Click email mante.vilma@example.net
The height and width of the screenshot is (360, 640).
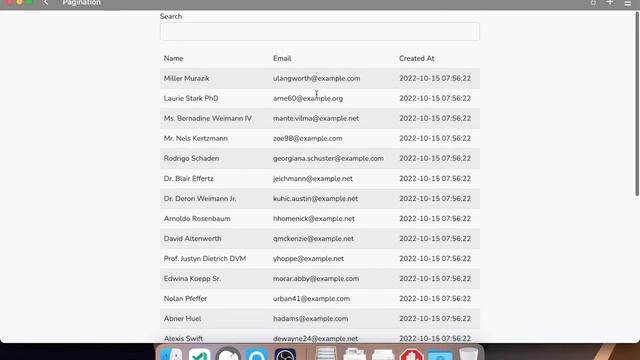pyautogui.click(x=316, y=118)
